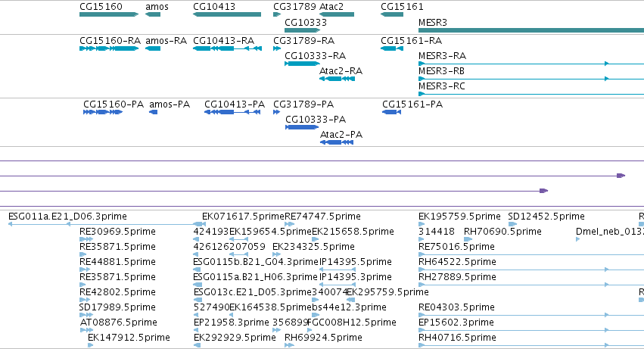Select the CG10333-PA protein label
Screen dimensions: 644x349
[x=316, y=120]
